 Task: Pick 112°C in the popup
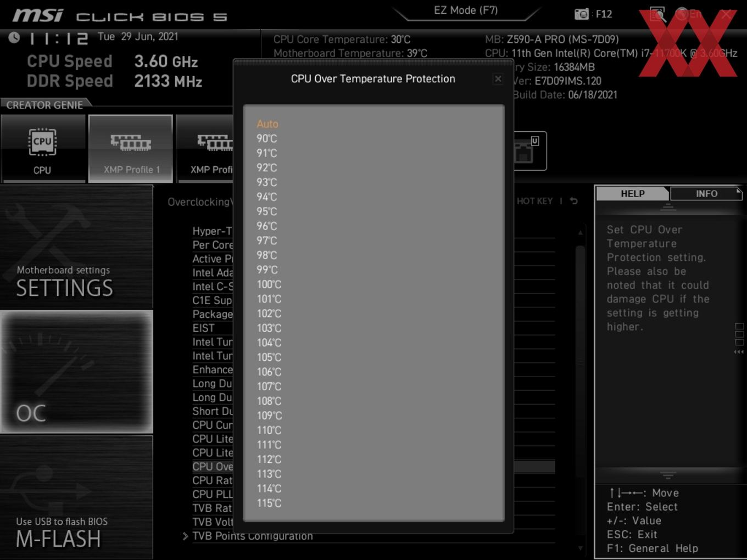tap(269, 459)
